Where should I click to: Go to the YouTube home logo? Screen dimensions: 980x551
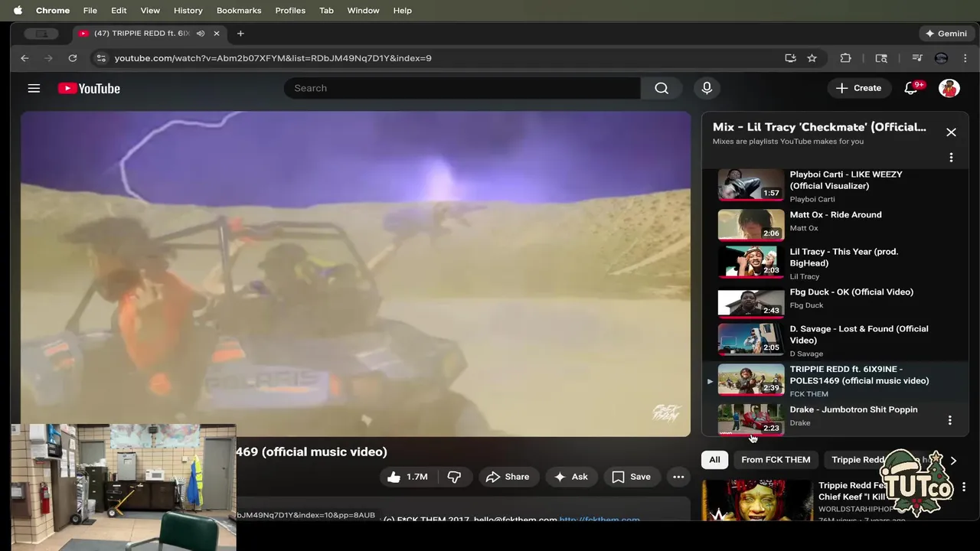click(x=89, y=89)
